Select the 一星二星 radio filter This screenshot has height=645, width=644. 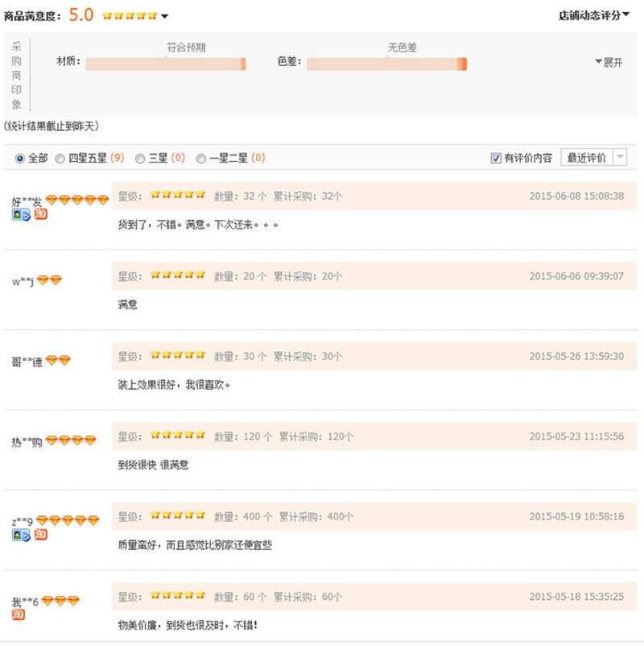pos(201,159)
